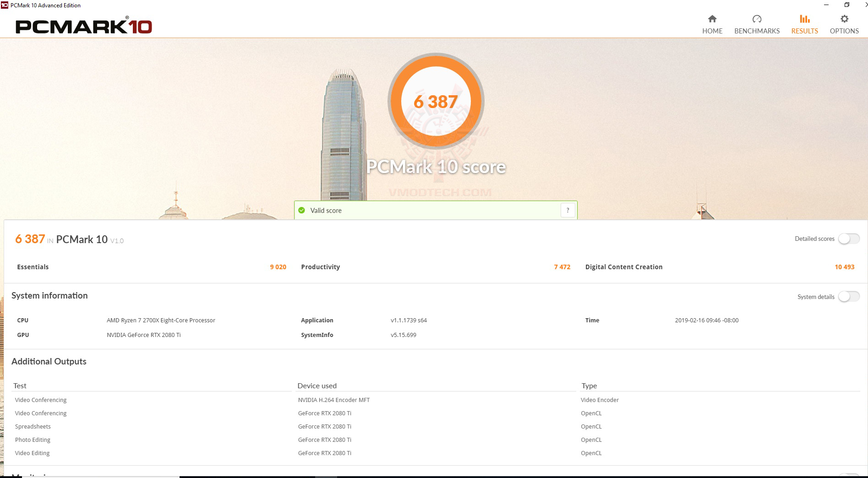Screen dimensions: 868x478
Task: Click the Additional Outputs heading
Action: (x=49, y=362)
